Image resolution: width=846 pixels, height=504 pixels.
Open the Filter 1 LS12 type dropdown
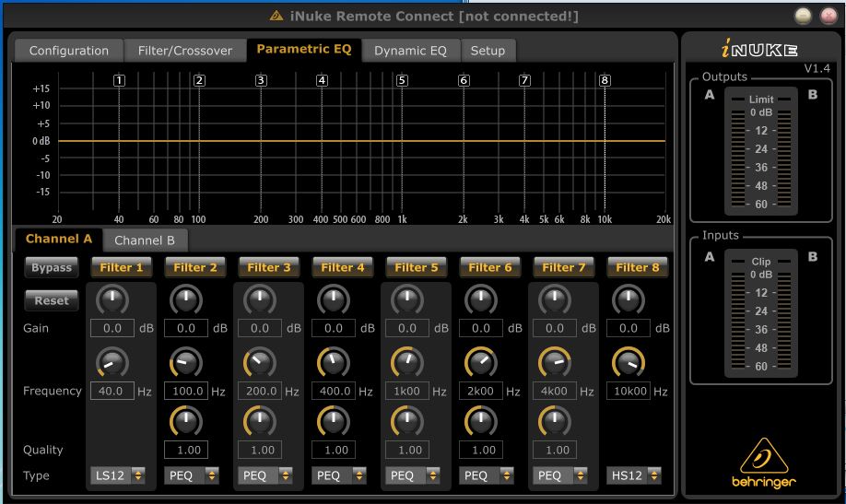click(118, 476)
